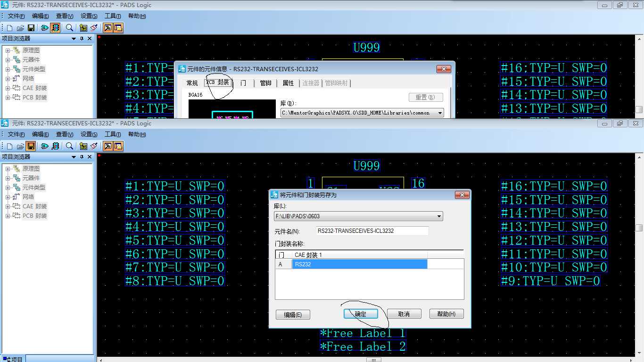Switch to PCB 封装 tab in dialog
Viewport: 644px width, 362px height.
(218, 82)
